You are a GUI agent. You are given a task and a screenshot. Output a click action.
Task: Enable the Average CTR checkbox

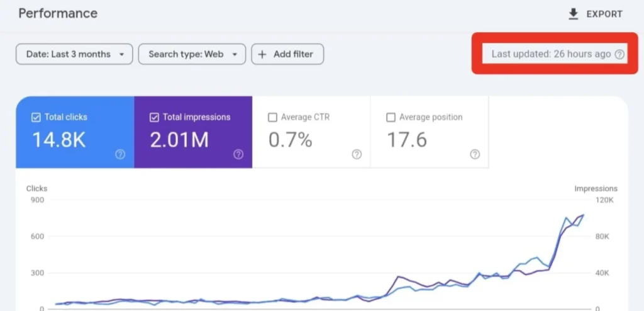[272, 117]
